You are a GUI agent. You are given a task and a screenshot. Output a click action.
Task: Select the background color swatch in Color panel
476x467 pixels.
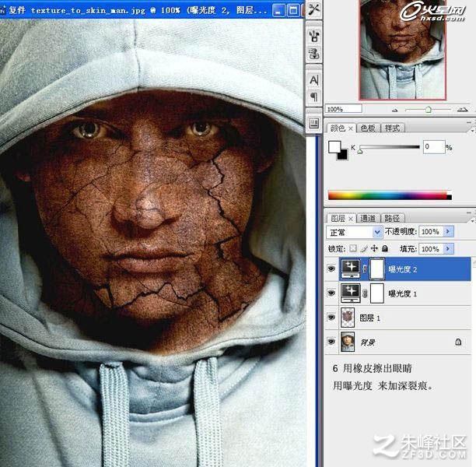coord(342,155)
